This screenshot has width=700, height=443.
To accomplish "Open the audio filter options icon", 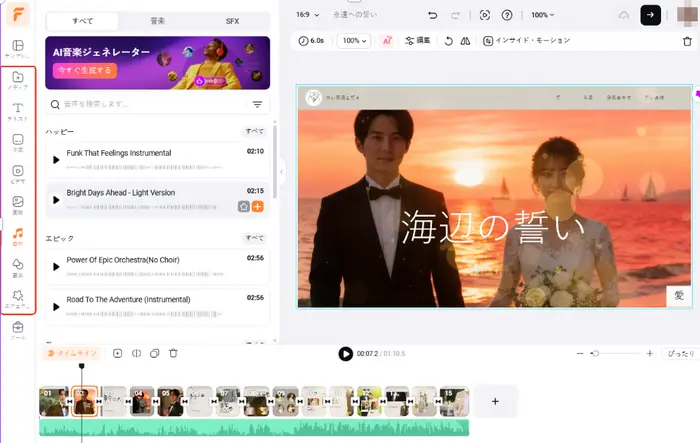I will [257, 104].
